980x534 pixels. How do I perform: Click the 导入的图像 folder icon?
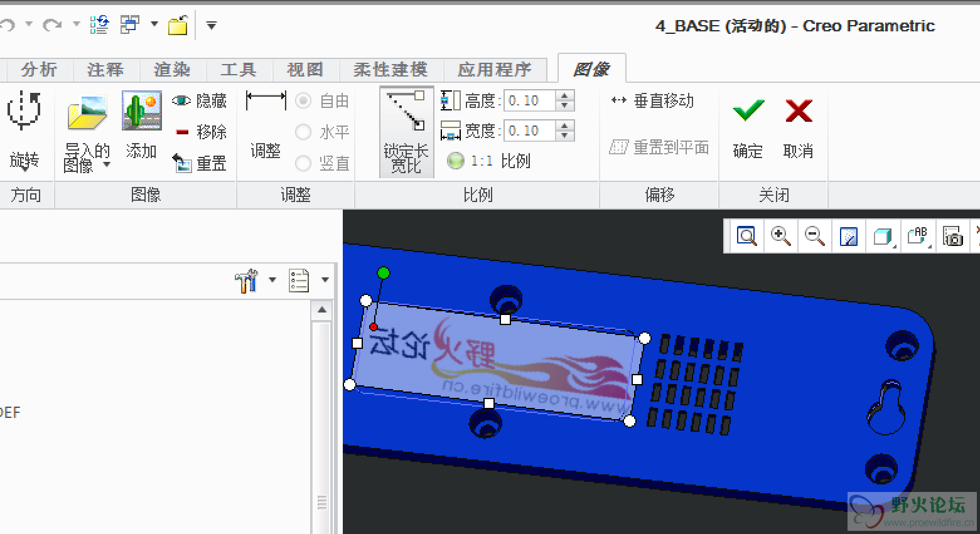87,113
